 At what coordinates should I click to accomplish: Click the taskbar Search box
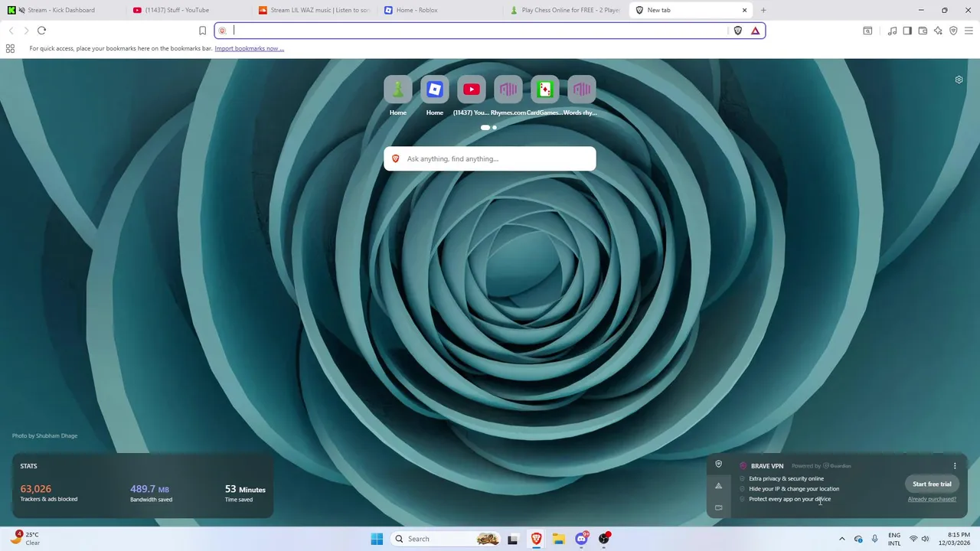(446, 539)
